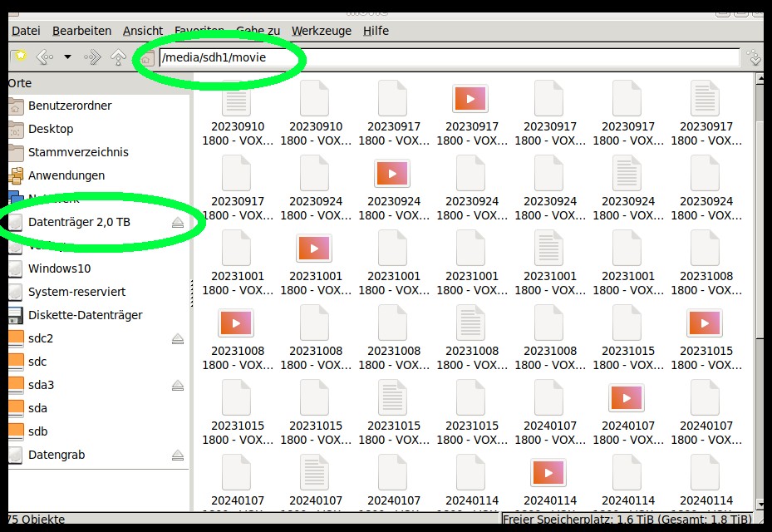This screenshot has width=772, height=532.
Task: Select the 20230924 lined text document file
Action: click(627, 174)
